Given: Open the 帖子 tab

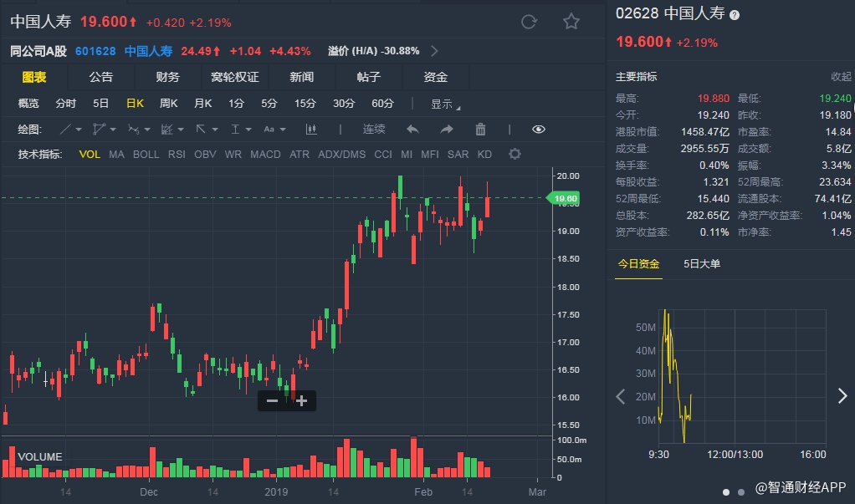Looking at the screenshot, I should pyautogui.click(x=369, y=78).
